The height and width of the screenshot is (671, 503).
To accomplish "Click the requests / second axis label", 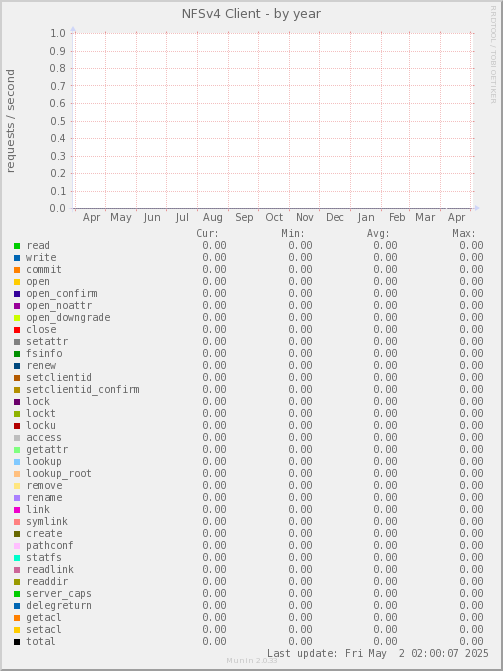I will 10,121.
